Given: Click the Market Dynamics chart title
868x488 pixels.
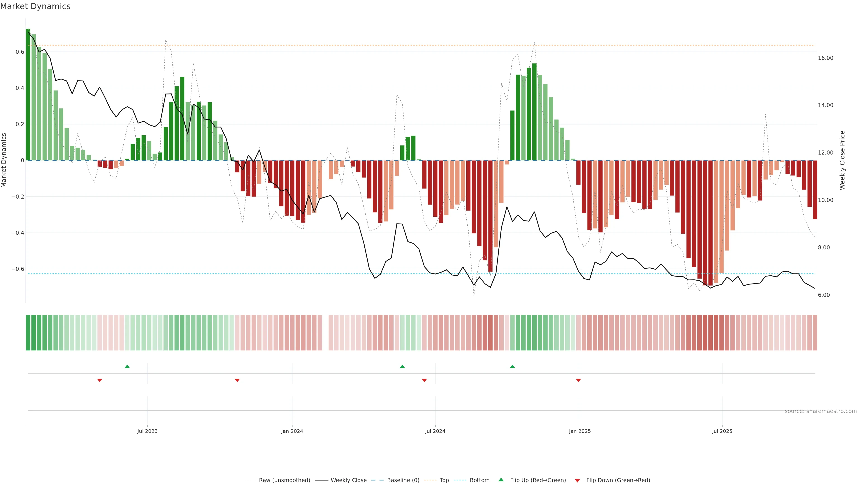Looking at the screenshot, I should tap(35, 6).
